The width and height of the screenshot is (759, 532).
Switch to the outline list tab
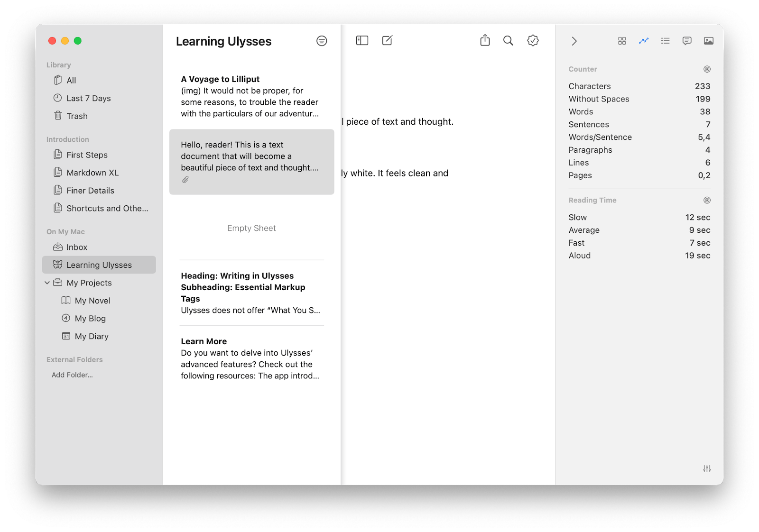[666, 41]
